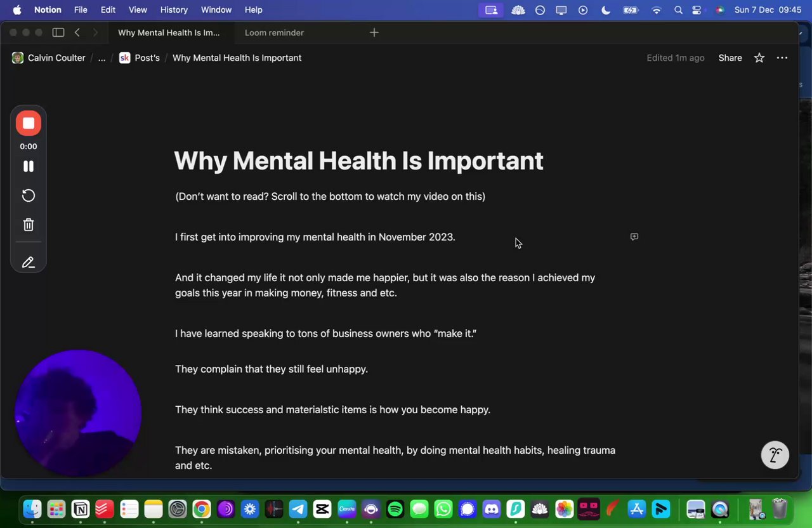The height and width of the screenshot is (528, 812).
Task: Open Launchpad from the Dock
Action: 56,509
